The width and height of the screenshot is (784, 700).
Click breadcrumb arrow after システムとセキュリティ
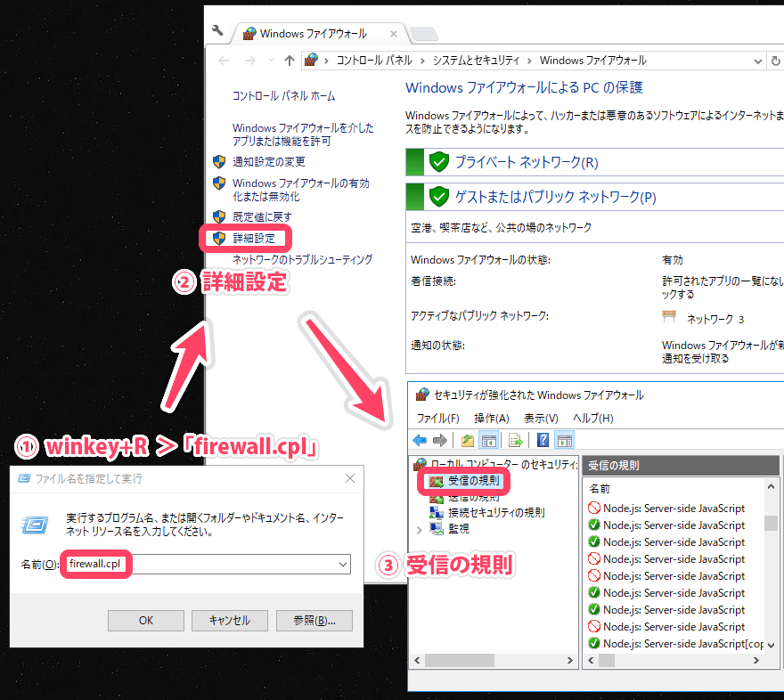click(x=529, y=61)
